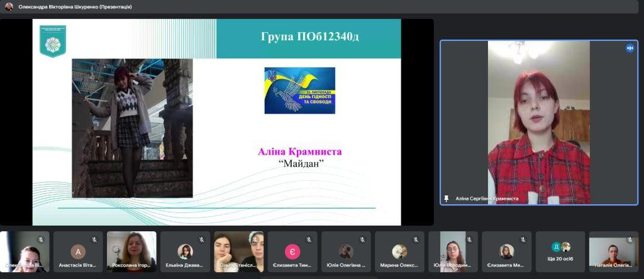
Task: Open Ольга's video tile with two people
Action: coord(238,250)
